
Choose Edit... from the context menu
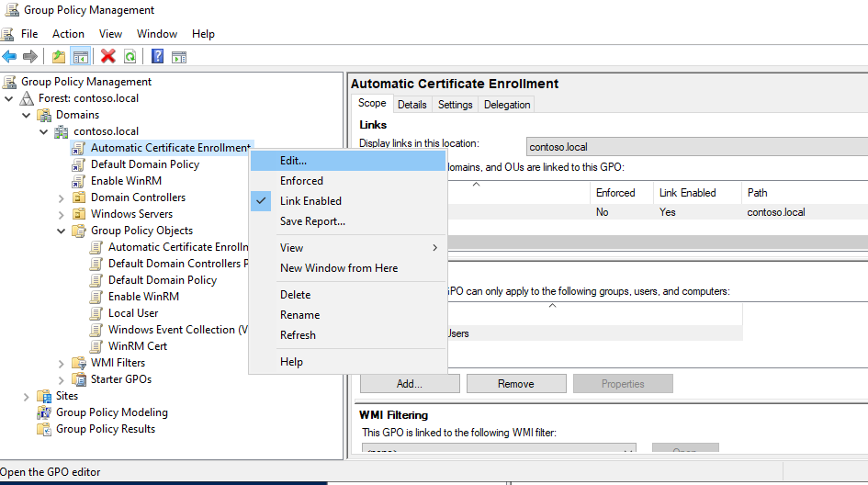[x=293, y=161]
